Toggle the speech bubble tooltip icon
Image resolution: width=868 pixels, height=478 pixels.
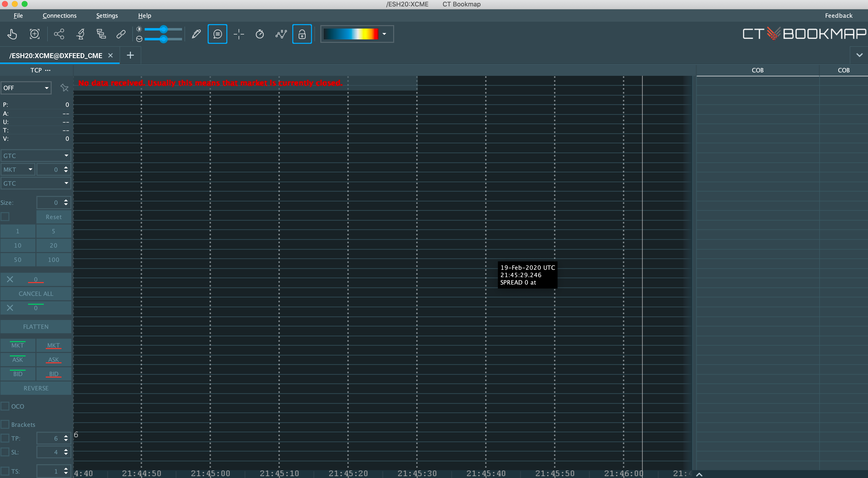click(x=217, y=34)
